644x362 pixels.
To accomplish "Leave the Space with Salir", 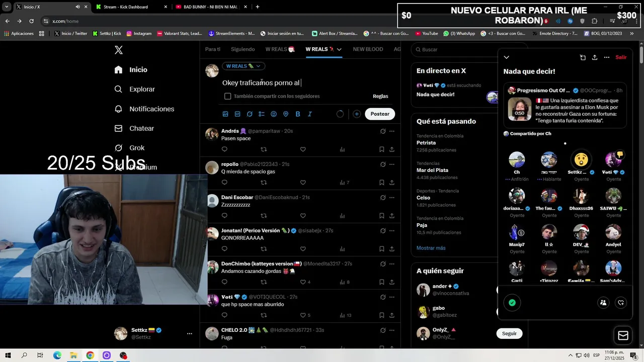I will (x=621, y=57).
